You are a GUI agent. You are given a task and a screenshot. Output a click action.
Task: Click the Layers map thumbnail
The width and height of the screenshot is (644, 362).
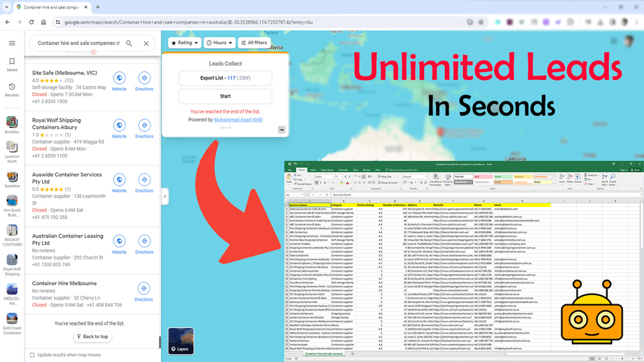click(x=181, y=341)
